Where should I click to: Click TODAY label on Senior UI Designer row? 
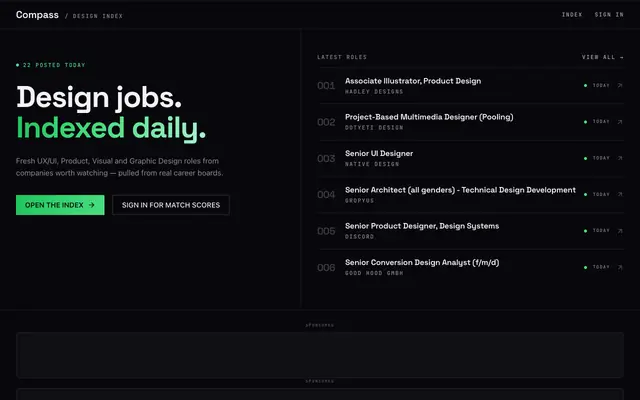point(601,158)
